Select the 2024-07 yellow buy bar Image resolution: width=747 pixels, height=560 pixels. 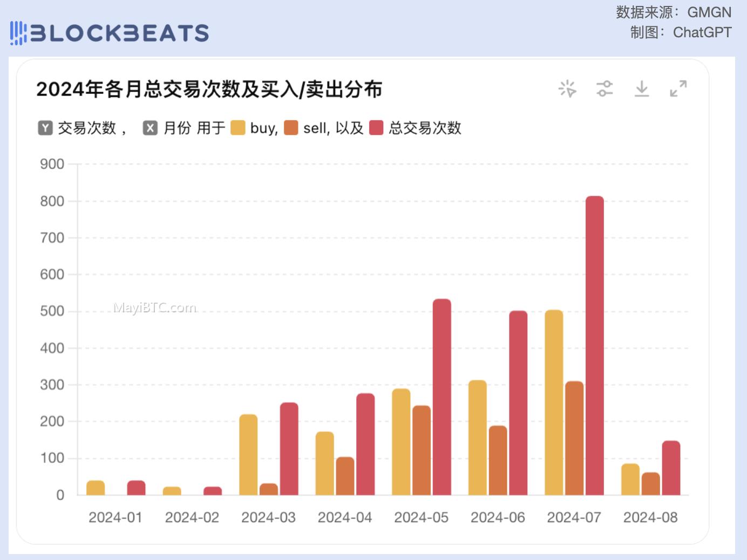554,402
